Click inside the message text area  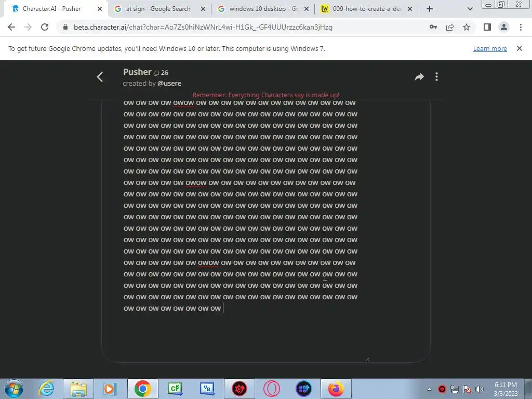point(266,231)
